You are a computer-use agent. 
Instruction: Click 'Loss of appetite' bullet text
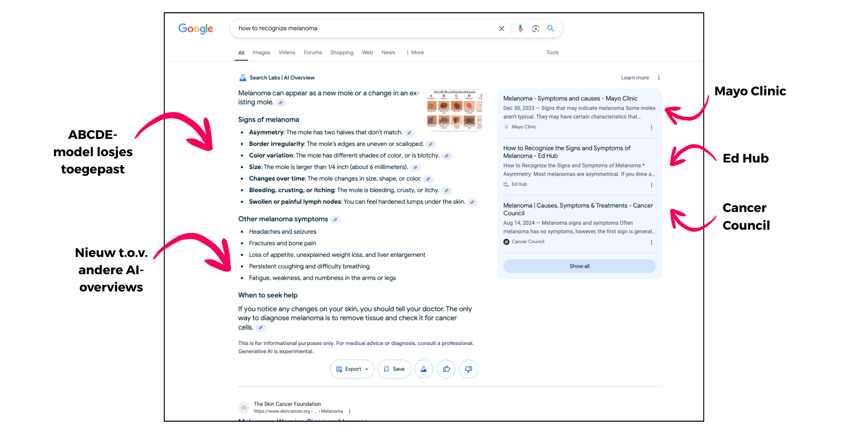coord(337,255)
